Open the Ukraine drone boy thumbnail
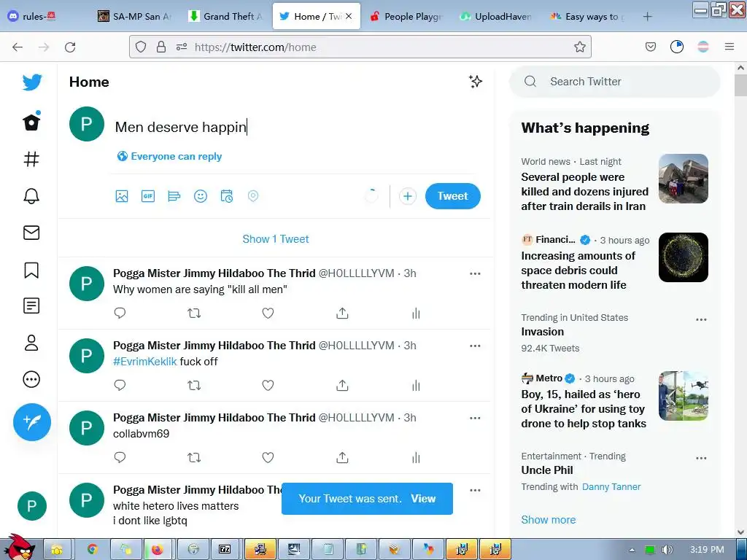The width and height of the screenshot is (747, 560). tap(683, 396)
